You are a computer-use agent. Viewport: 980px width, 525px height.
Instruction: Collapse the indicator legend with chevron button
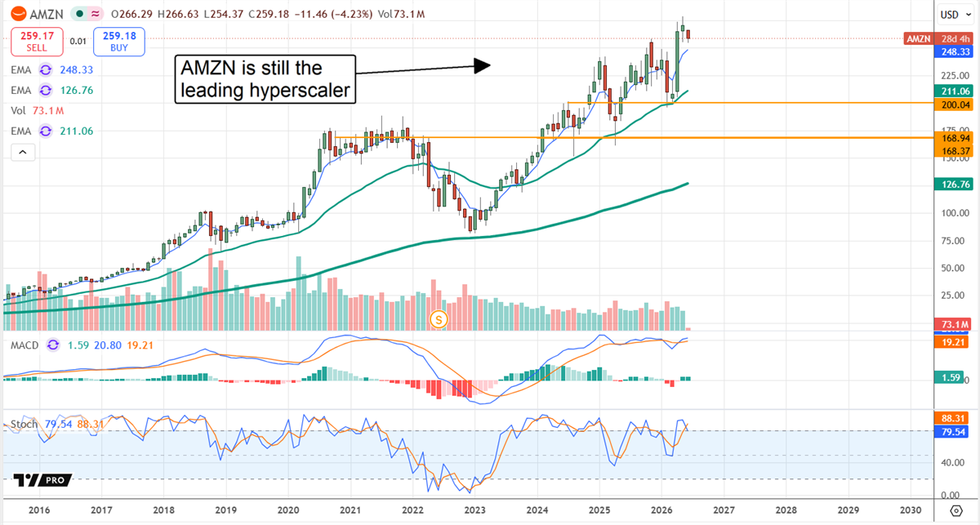(x=22, y=152)
